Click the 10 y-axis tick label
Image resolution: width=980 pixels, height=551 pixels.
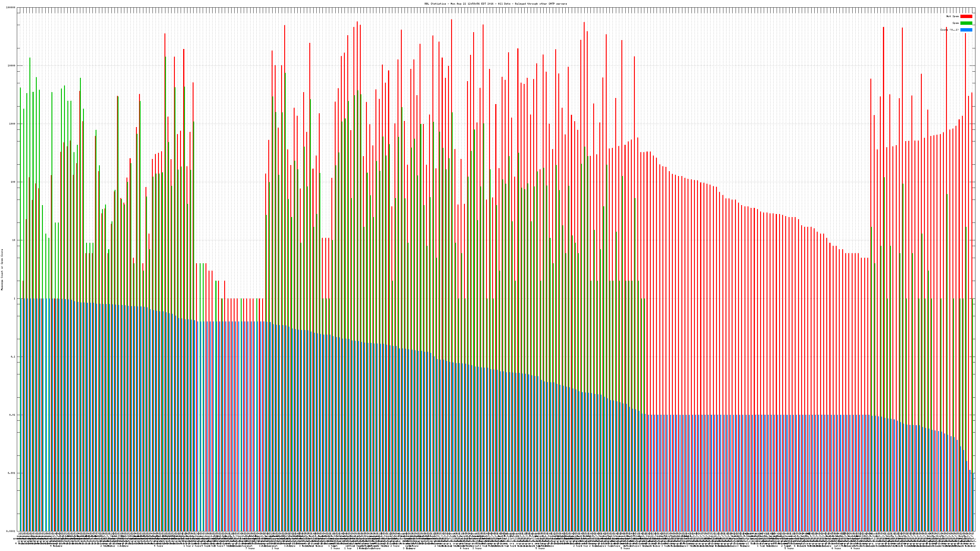[14, 240]
